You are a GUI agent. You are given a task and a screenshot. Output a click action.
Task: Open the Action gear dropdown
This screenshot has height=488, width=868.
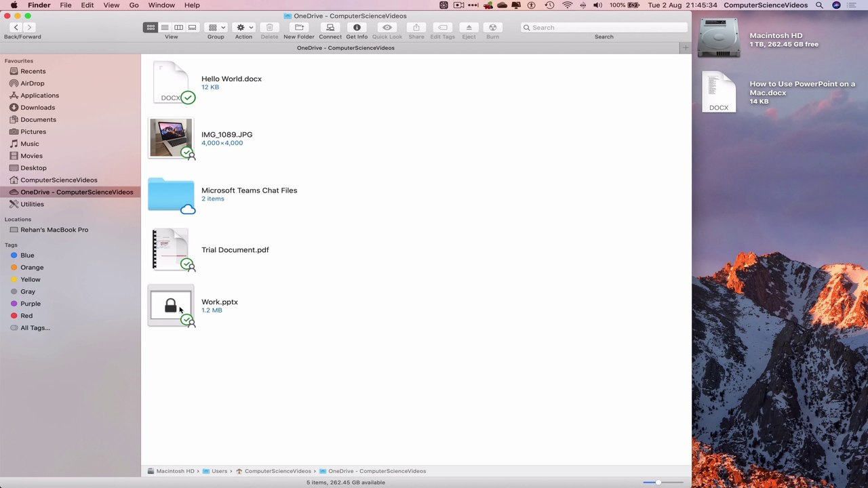point(243,27)
